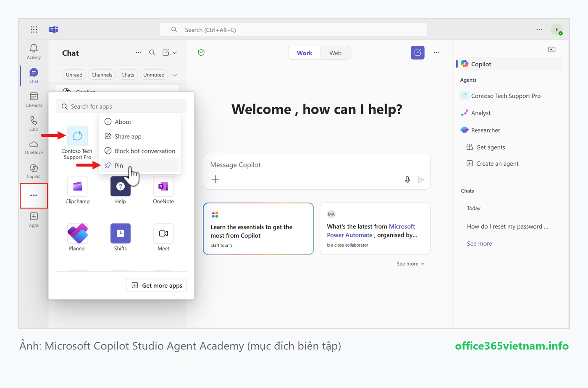Filter chats by Unread
588x388 pixels.
point(74,75)
